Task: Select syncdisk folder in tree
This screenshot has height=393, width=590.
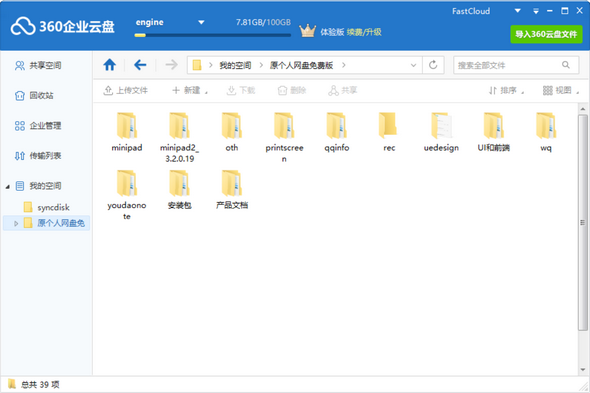Action: point(47,207)
